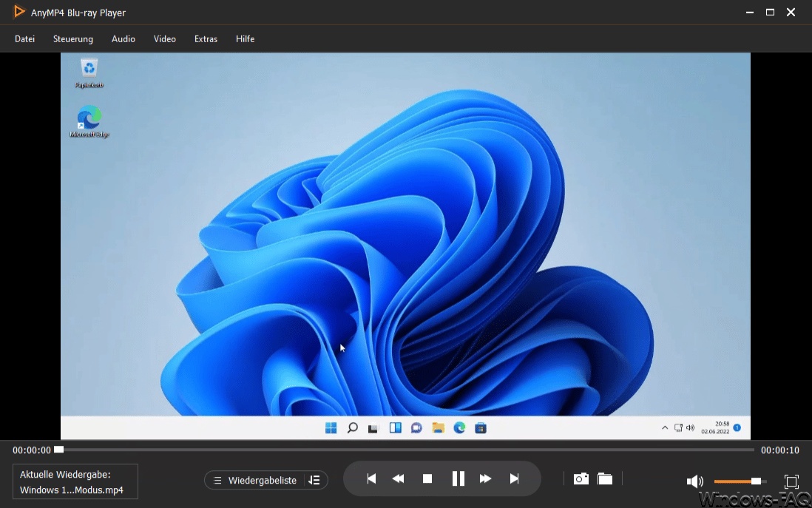Change playlist sort order icon
812x508 pixels.
(x=314, y=481)
